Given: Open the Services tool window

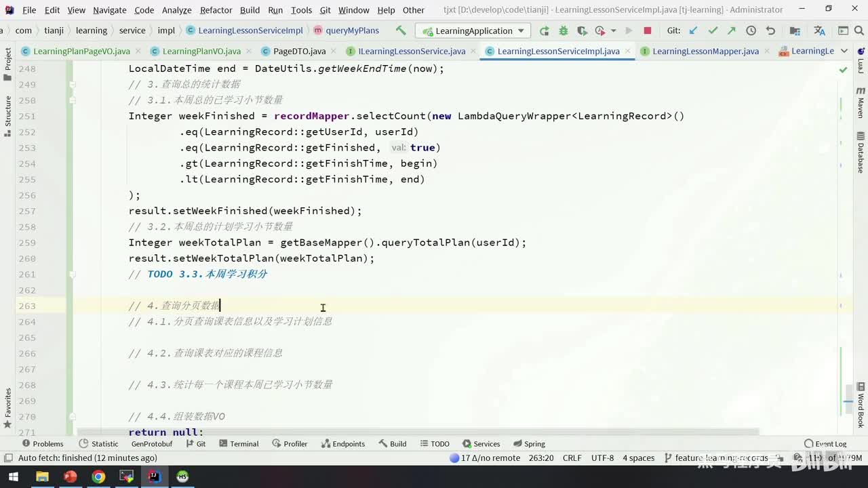Looking at the screenshot, I should (x=481, y=444).
